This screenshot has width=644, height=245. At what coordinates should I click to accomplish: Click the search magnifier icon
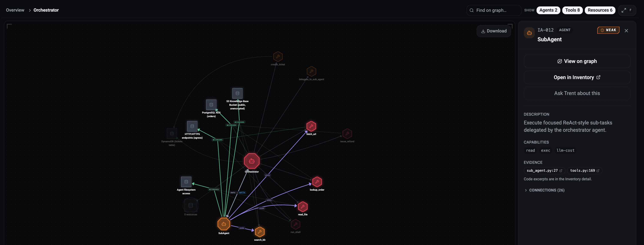471,10
